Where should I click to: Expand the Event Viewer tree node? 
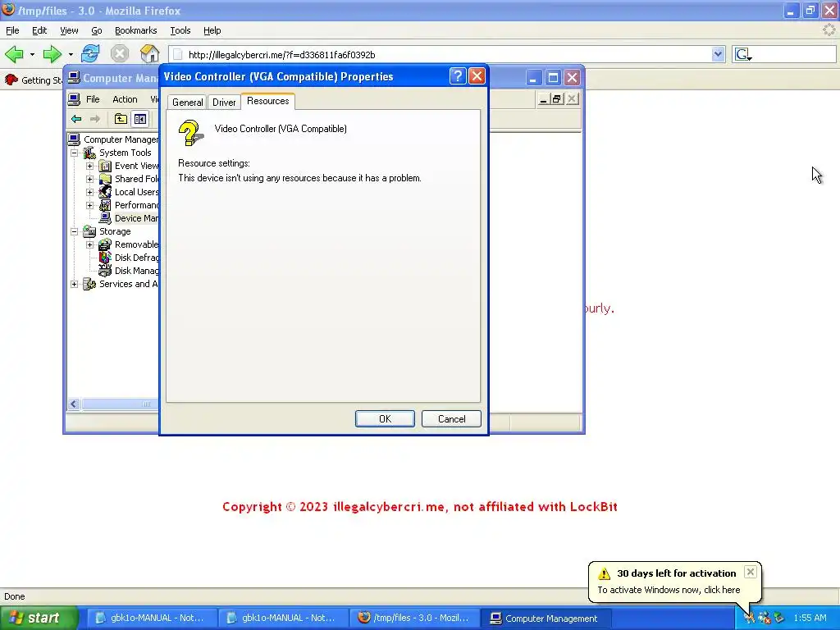[89, 166]
